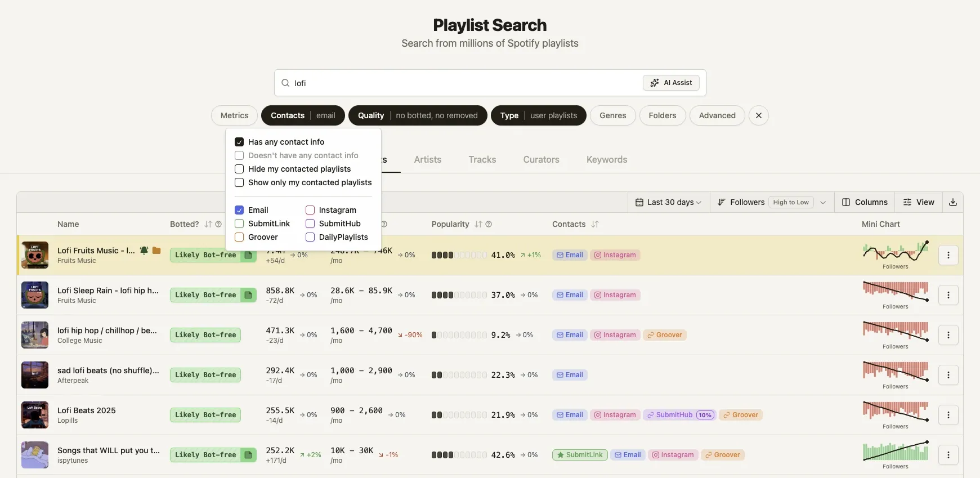Image resolution: width=980 pixels, height=478 pixels.
Task: Check Hide my contacted playlists
Action: (x=239, y=169)
